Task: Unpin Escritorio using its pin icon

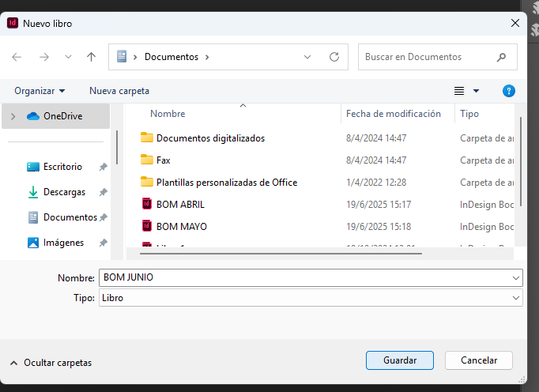Action: 103,167
